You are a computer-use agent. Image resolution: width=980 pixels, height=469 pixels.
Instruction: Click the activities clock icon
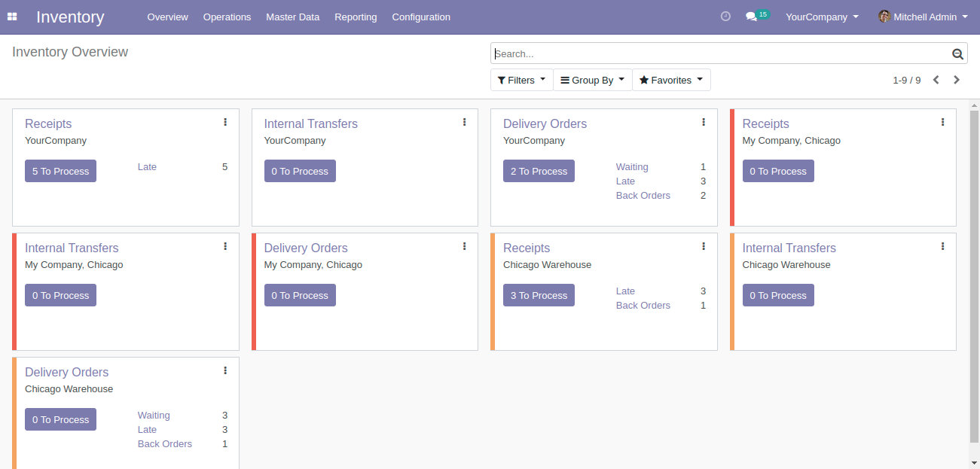click(725, 17)
